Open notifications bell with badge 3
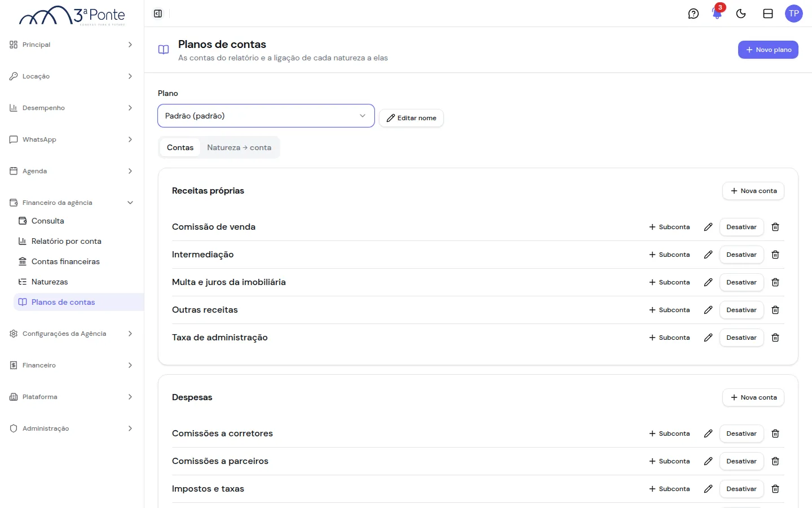This screenshot has width=812, height=508. tap(717, 14)
